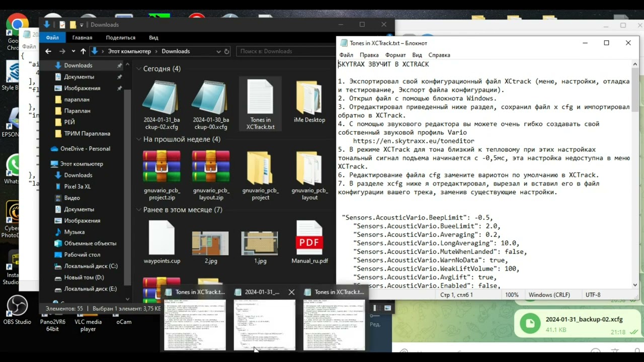Image resolution: width=644 pixels, height=362 pixels.
Task: Click the skytraxx toneditor URL text
Action: (x=414, y=141)
